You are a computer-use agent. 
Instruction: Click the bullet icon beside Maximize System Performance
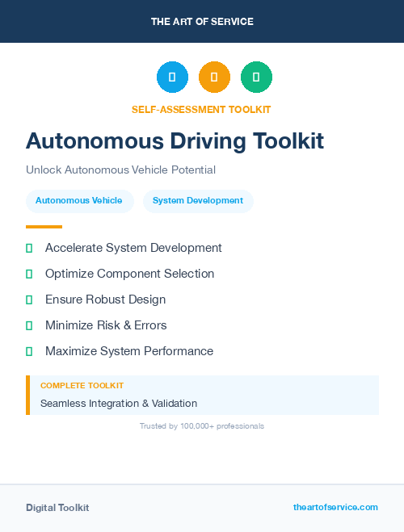click(29, 351)
